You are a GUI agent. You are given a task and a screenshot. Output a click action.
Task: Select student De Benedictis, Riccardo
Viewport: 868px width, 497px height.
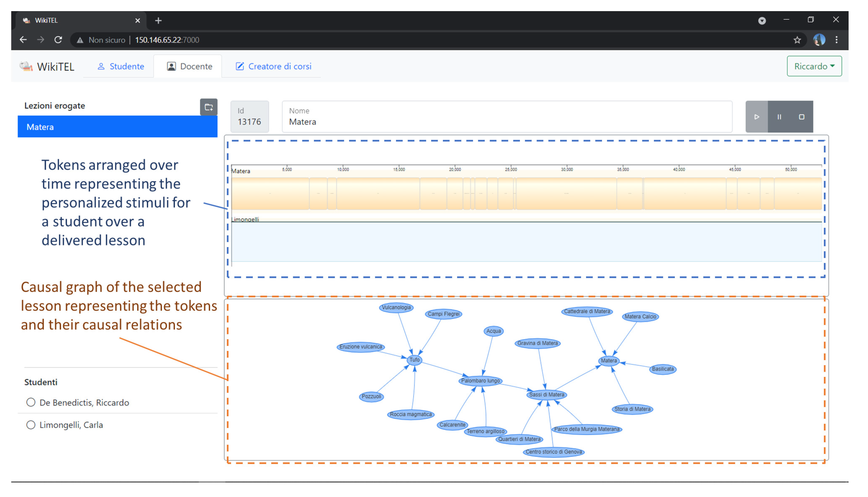(x=31, y=402)
